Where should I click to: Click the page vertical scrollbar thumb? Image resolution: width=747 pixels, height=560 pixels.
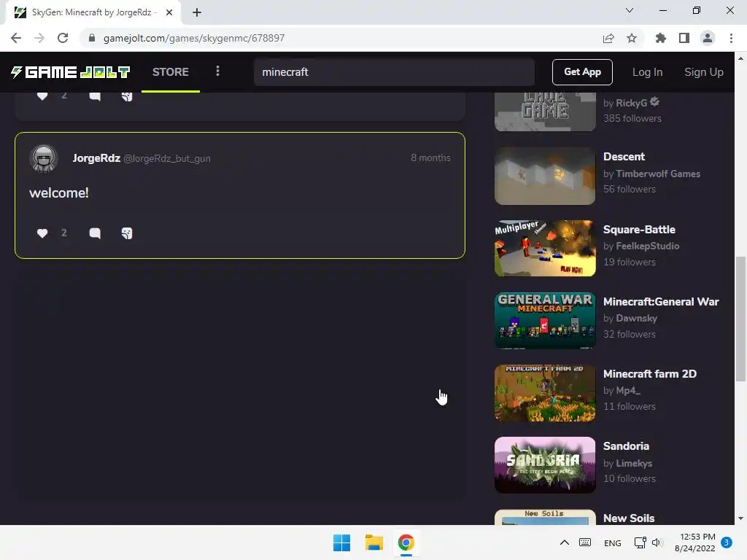tap(740, 319)
